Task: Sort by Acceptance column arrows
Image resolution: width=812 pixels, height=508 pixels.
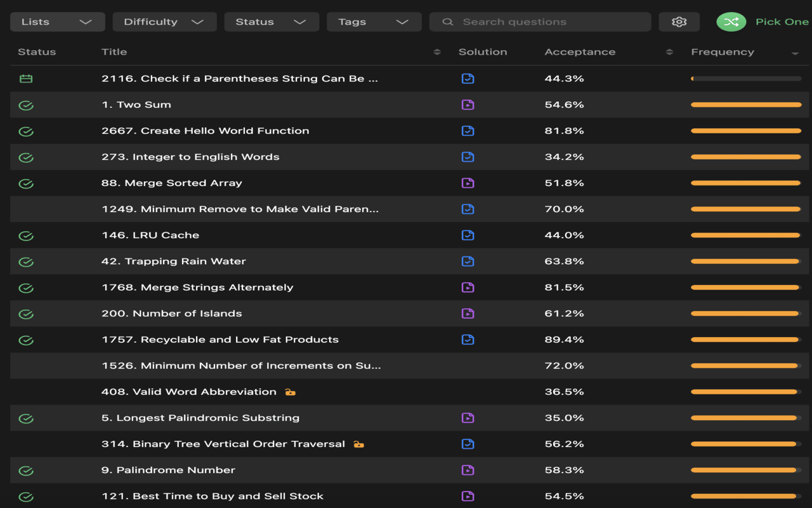Action: coord(669,52)
